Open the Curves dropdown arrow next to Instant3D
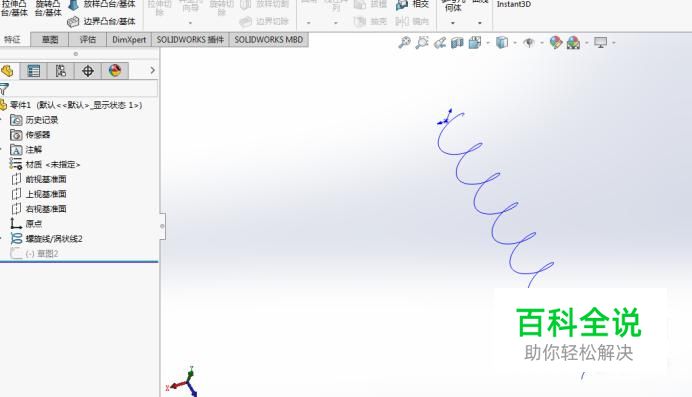This screenshot has width=692, height=397. pos(480,22)
